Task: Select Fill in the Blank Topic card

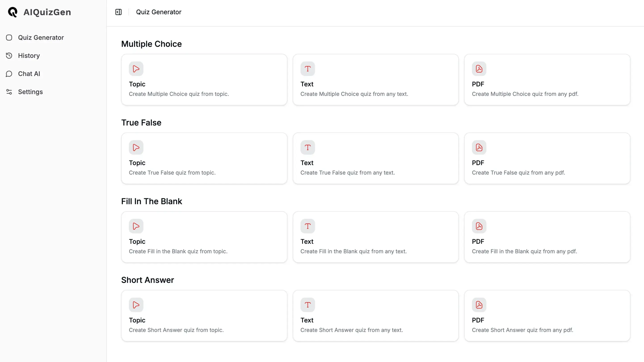Action: tap(204, 237)
